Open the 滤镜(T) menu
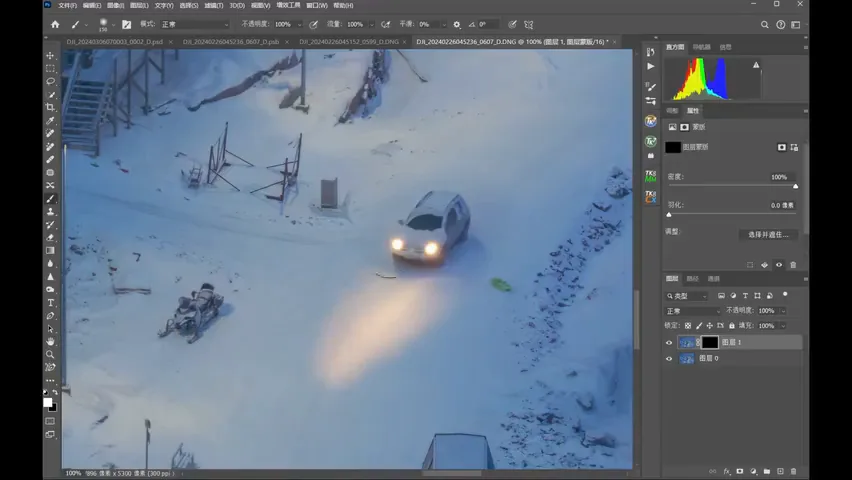Viewport: 852px width, 480px height. (x=214, y=5)
